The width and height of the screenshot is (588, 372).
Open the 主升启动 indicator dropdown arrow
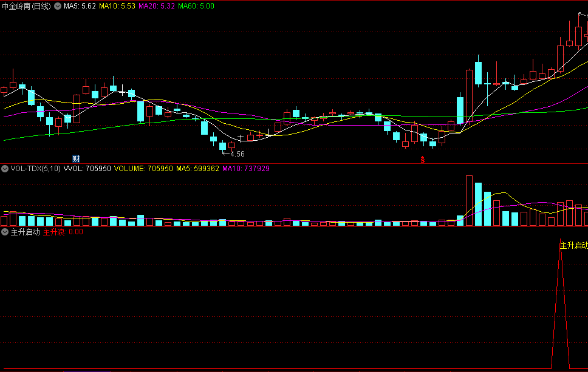5,232
